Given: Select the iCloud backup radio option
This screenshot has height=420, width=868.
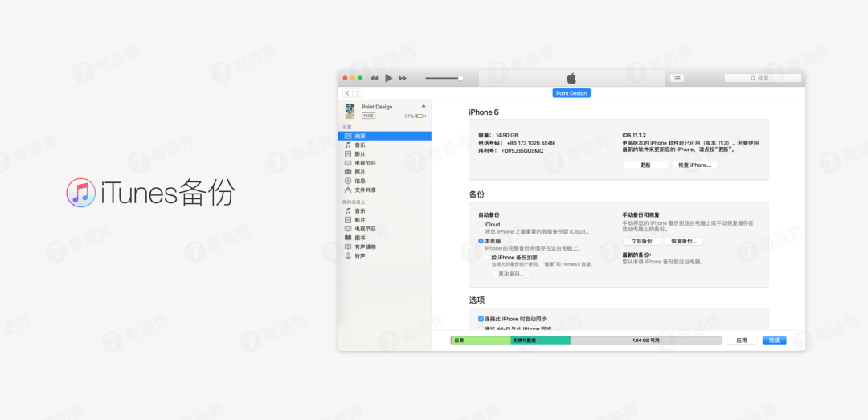Looking at the screenshot, I should (x=481, y=225).
